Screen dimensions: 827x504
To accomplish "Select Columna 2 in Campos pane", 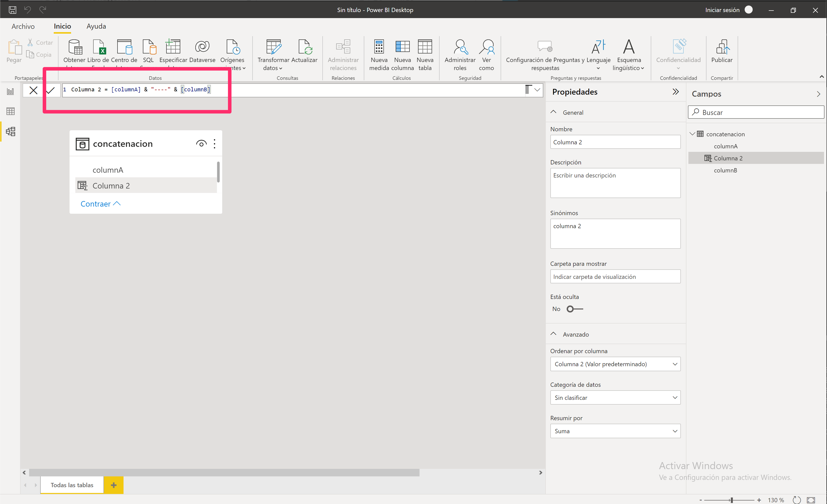I will point(756,158).
